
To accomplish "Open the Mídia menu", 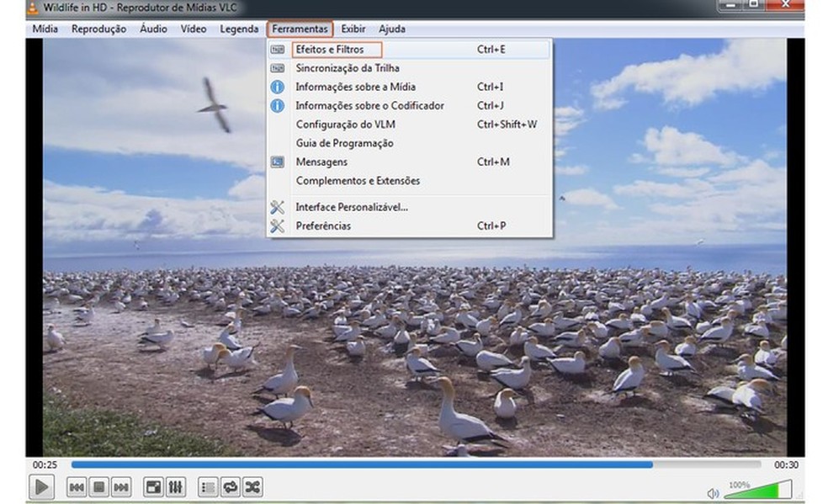I will [x=45, y=29].
